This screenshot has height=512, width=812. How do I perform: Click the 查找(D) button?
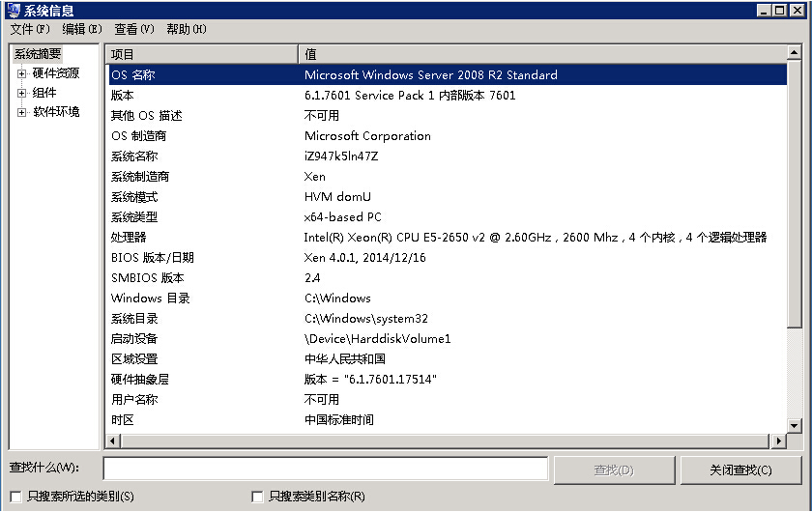pos(614,470)
